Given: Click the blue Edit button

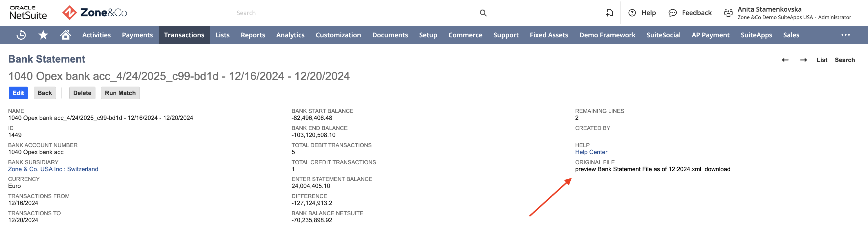Looking at the screenshot, I should 18,93.
